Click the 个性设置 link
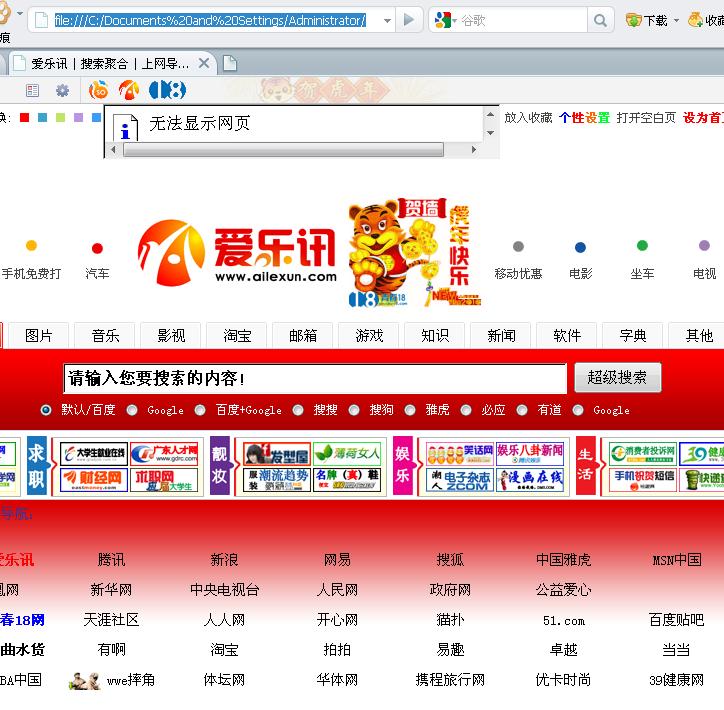Viewport: 724px width, 710px height. click(585, 118)
